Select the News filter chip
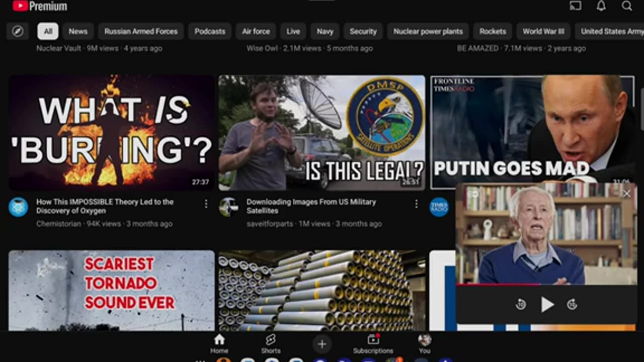Viewport: 644px width, 362px height. (78, 31)
